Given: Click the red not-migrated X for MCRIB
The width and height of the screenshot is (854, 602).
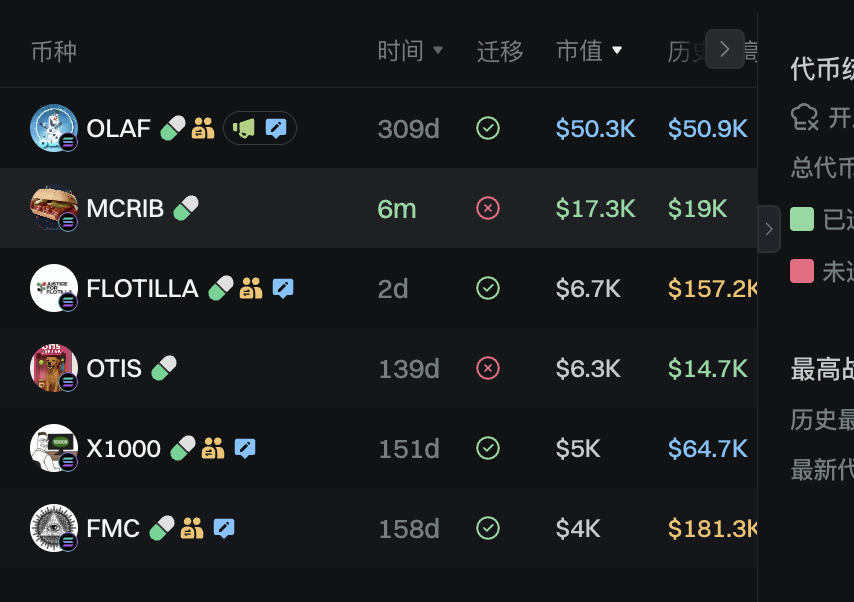Looking at the screenshot, I should [x=488, y=208].
